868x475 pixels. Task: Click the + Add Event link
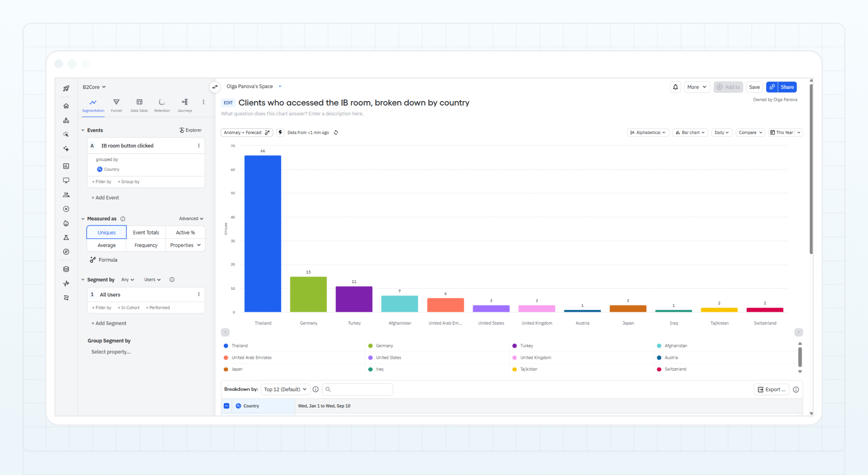pyautogui.click(x=105, y=198)
